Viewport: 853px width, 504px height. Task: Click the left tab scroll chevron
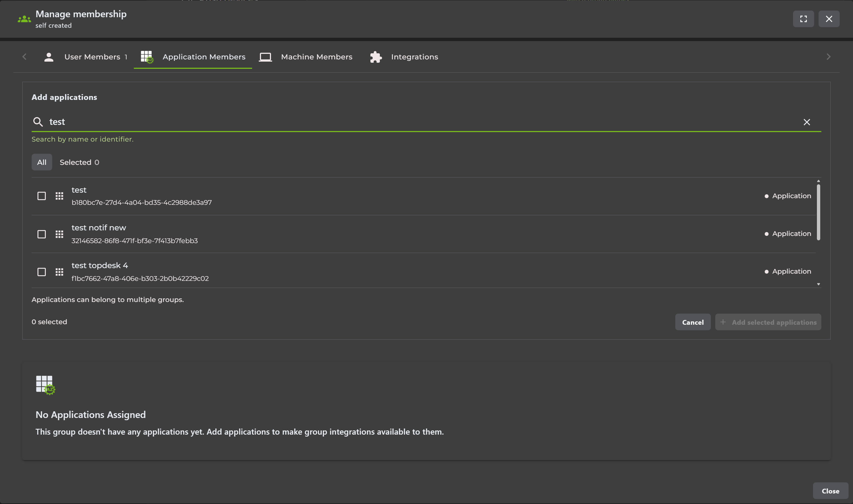[24, 57]
